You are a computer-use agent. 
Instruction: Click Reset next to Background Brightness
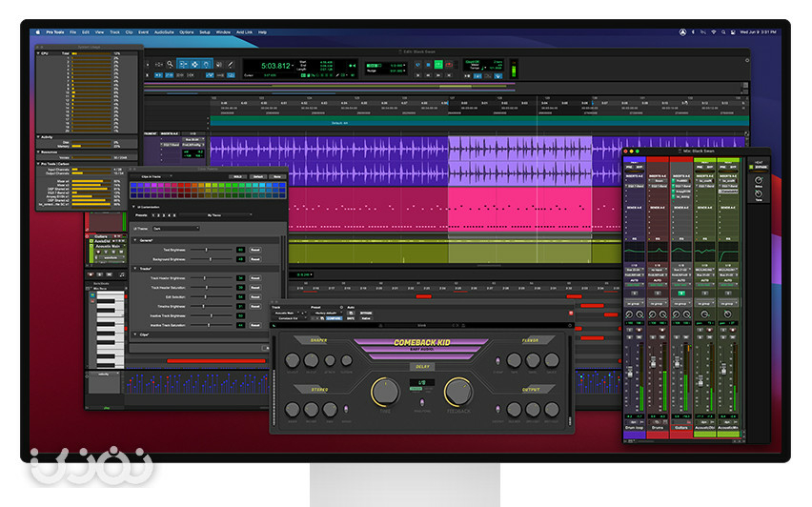click(254, 259)
